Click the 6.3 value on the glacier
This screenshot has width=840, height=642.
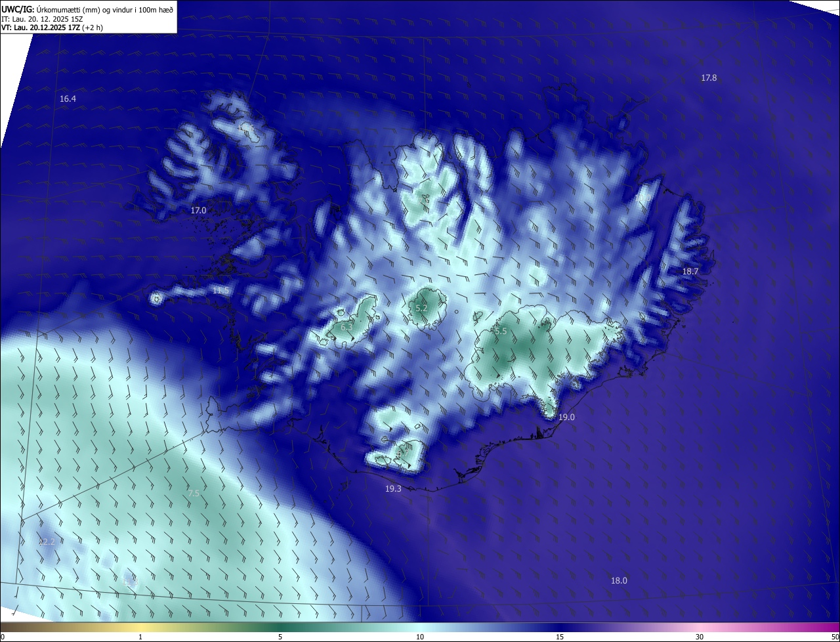tap(346, 327)
